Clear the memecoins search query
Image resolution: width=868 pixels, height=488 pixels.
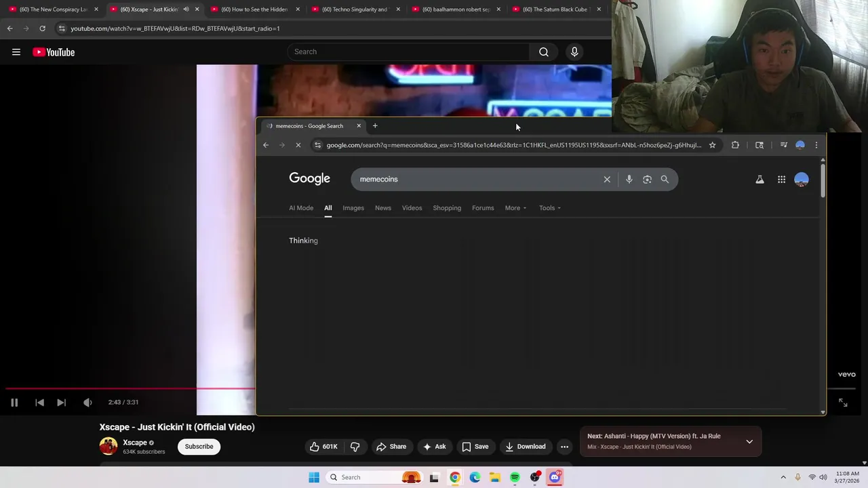[607, 180]
